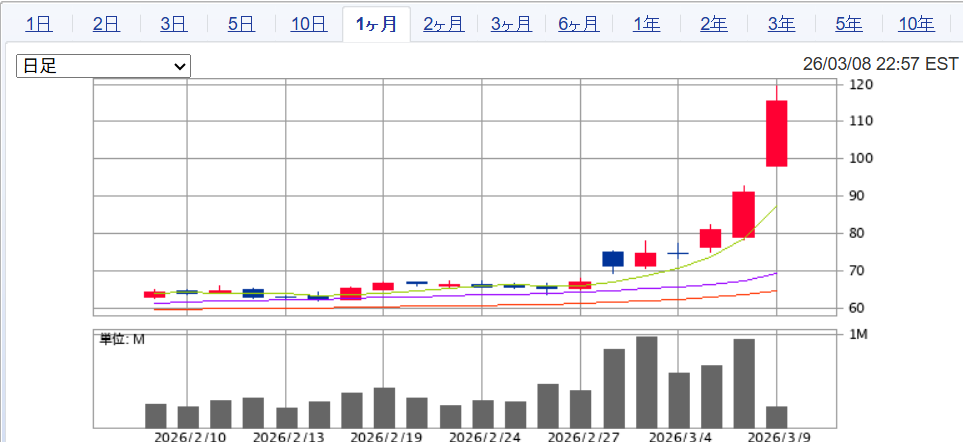
Task: Select the 5年 period tab
Action: tap(848, 24)
